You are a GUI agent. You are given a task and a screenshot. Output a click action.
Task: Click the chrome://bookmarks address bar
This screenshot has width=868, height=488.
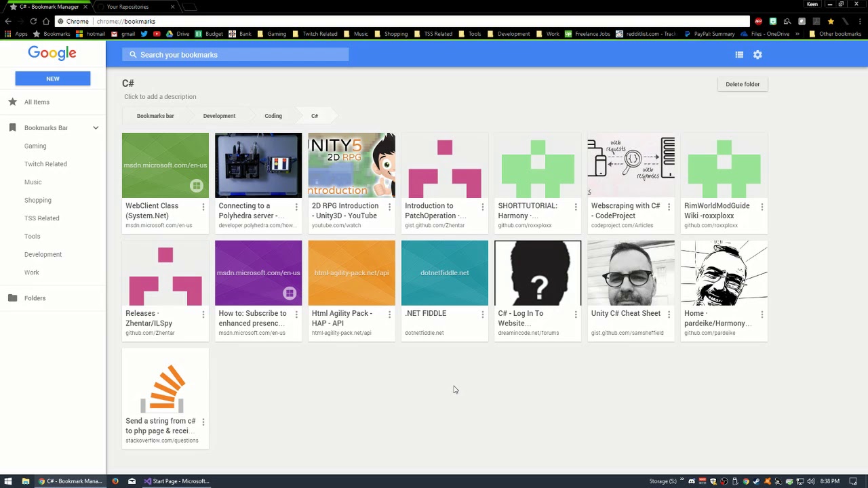point(403,22)
